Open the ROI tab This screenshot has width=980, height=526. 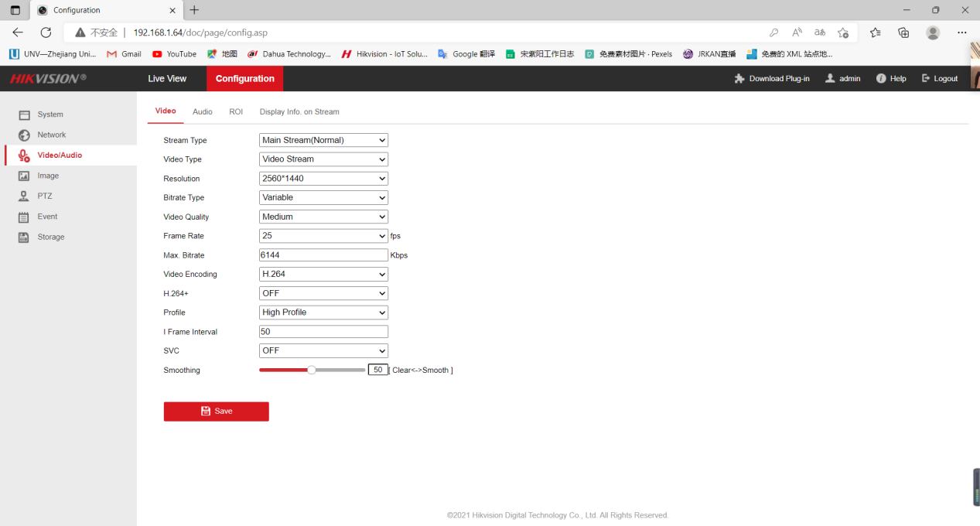coord(236,112)
